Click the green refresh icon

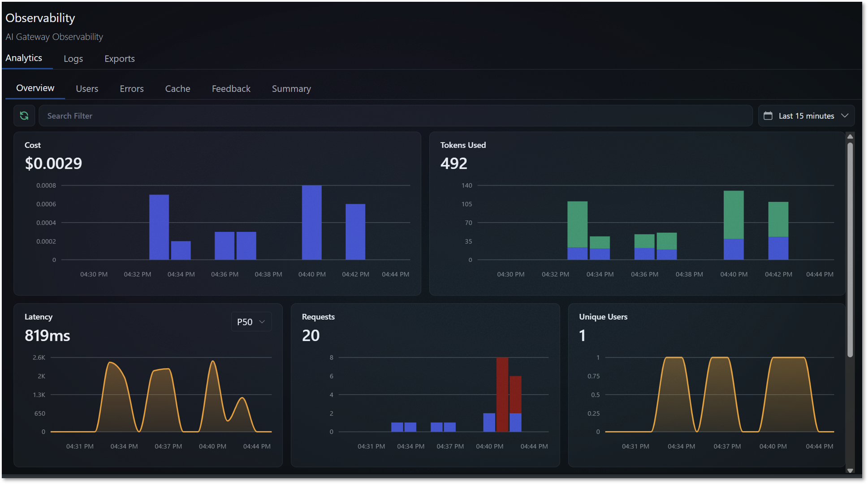point(24,116)
